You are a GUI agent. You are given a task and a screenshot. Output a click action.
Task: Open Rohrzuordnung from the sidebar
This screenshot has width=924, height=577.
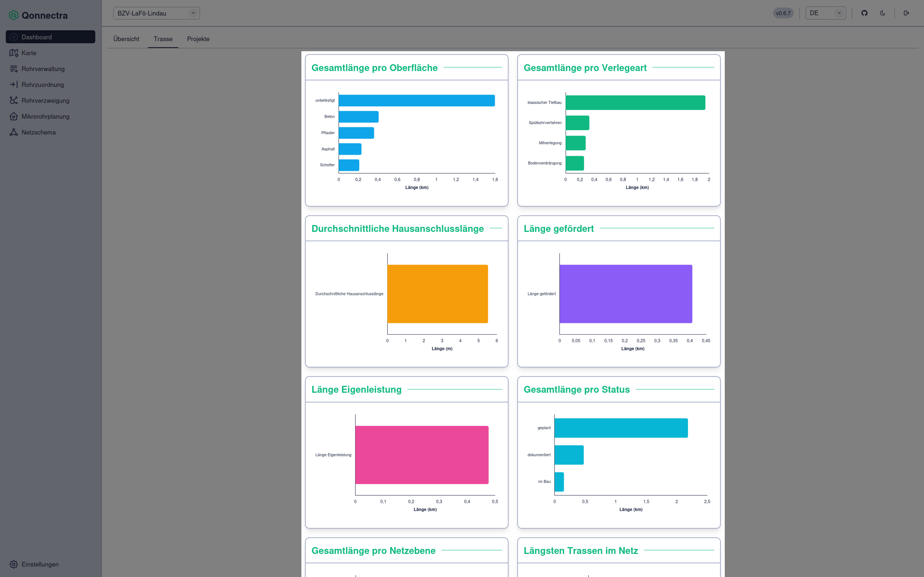click(x=42, y=85)
